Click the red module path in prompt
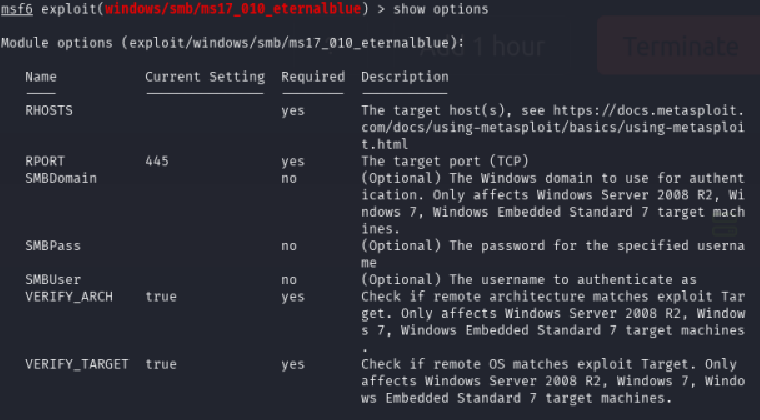760x420 pixels. click(x=212, y=9)
